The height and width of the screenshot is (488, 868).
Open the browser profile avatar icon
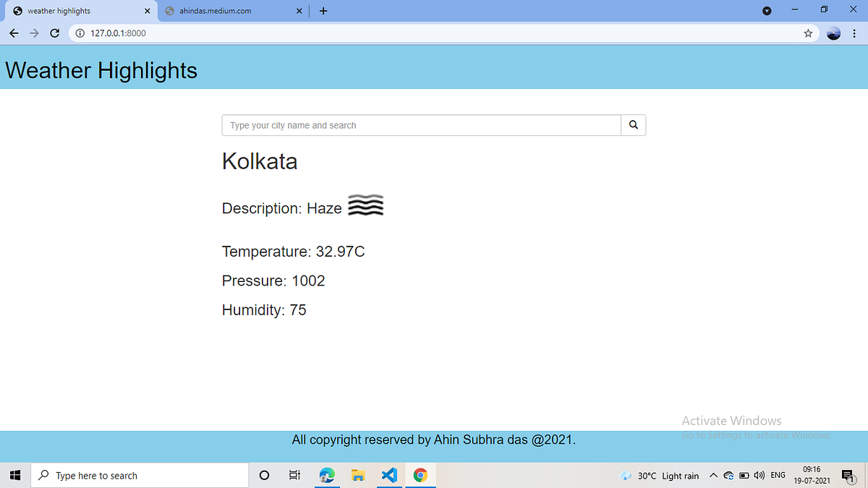point(833,33)
